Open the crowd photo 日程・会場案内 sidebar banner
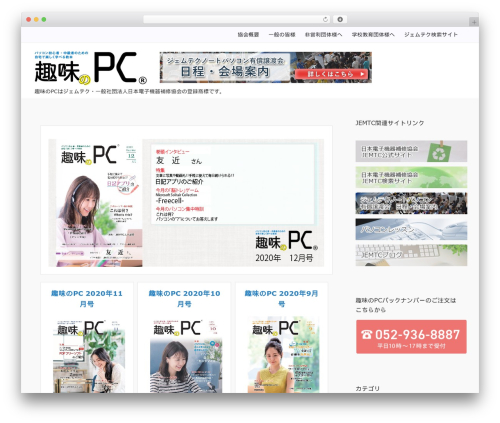This screenshot has height=423, width=500. (411, 203)
